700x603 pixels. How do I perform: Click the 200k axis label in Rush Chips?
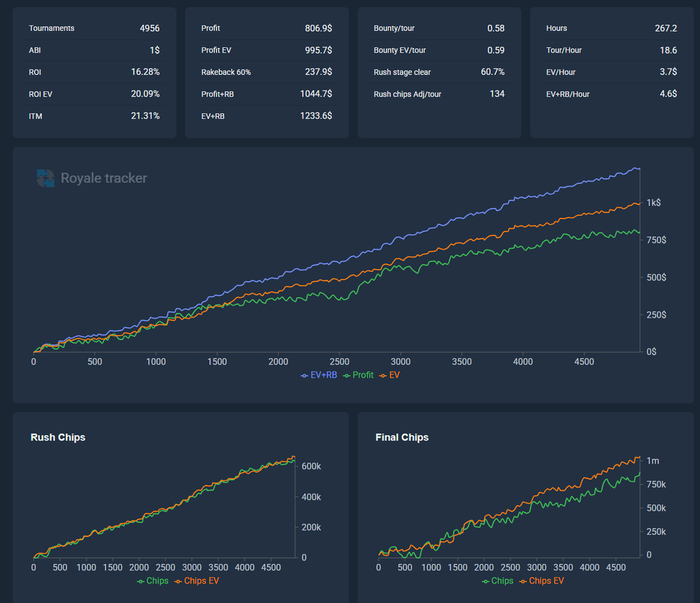(x=311, y=528)
